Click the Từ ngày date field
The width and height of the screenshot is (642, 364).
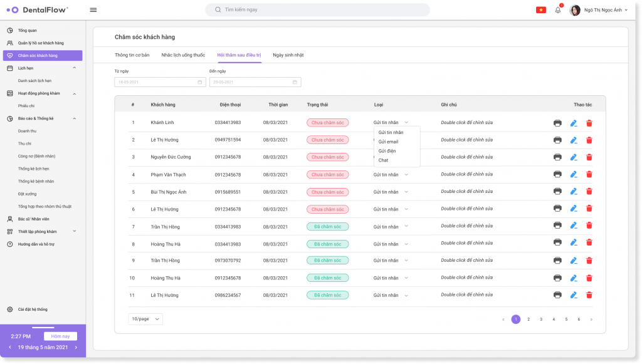[160, 82]
